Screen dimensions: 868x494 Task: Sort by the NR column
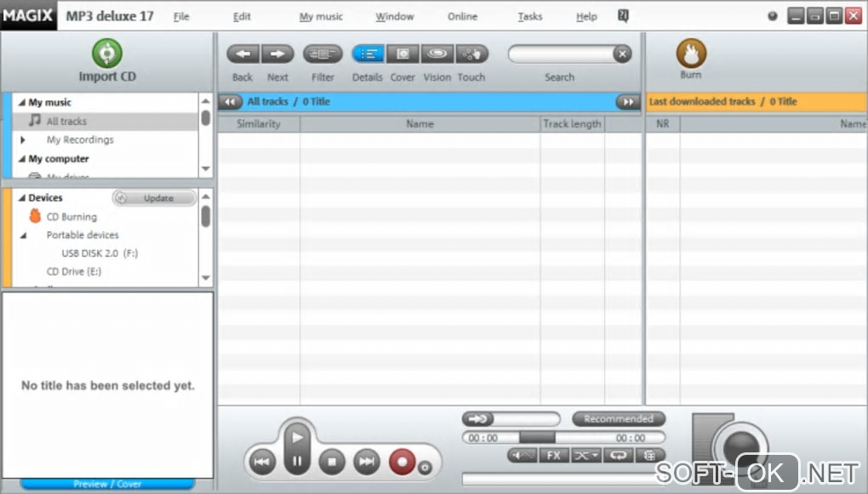(x=663, y=124)
